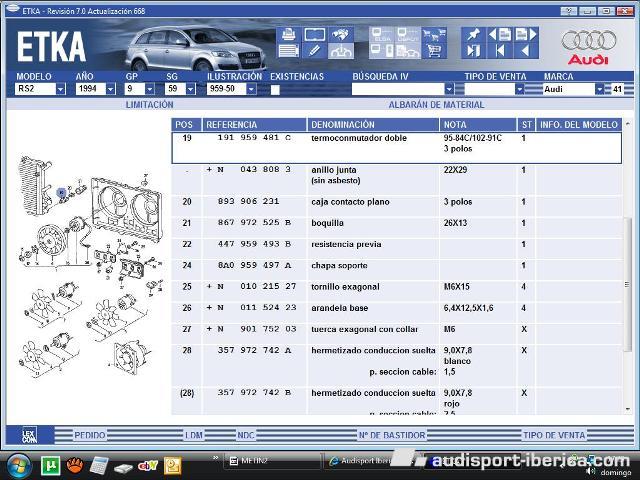
Task: Click the pencil edit icon
Action: pyautogui.click(x=314, y=51)
